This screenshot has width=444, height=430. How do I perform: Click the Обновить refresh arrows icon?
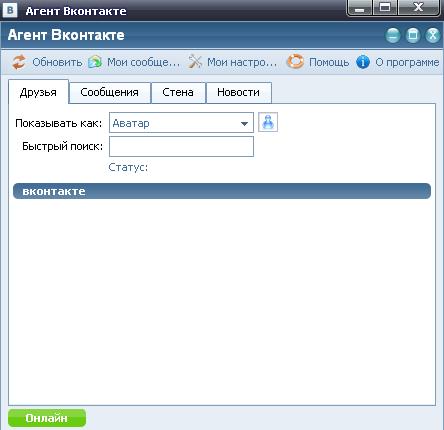coord(19,62)
